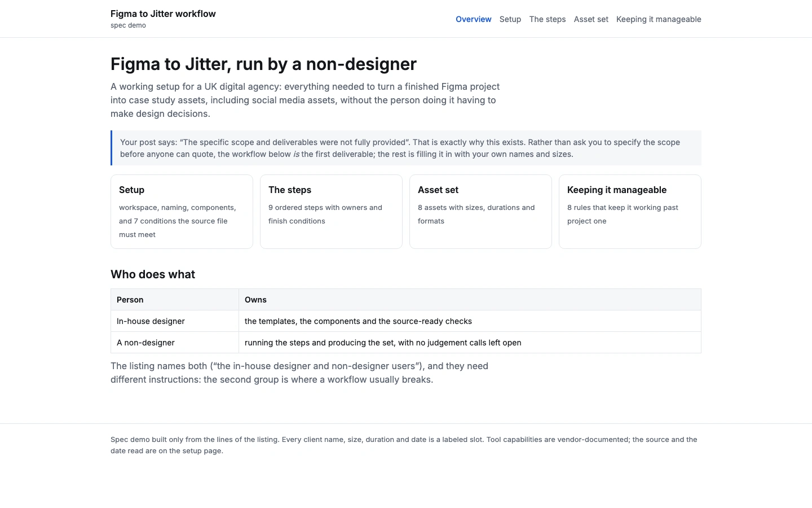Select the In-house designer table cell
Image resolution: width=812 pixels, height=508 pixels.
tap(175, 321)
